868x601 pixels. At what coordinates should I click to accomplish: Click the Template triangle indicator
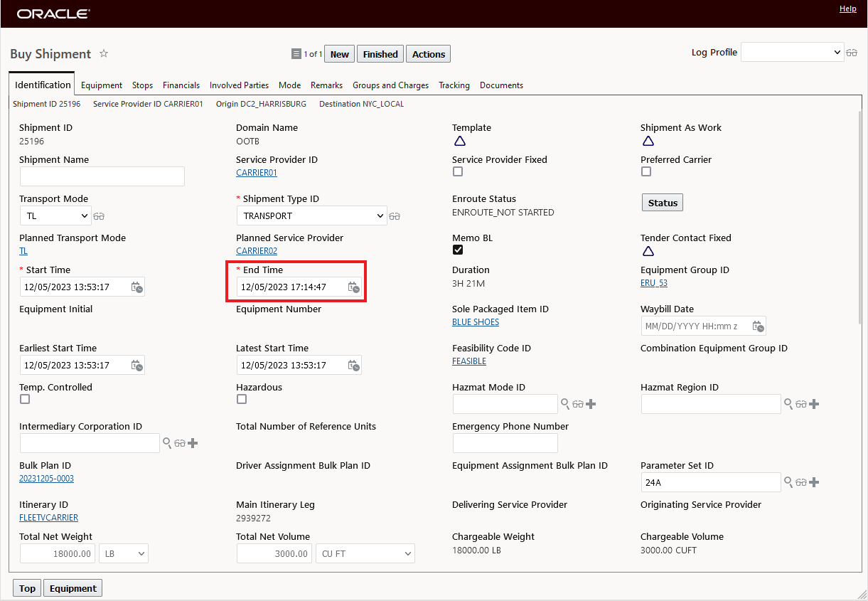coord(459,141)
